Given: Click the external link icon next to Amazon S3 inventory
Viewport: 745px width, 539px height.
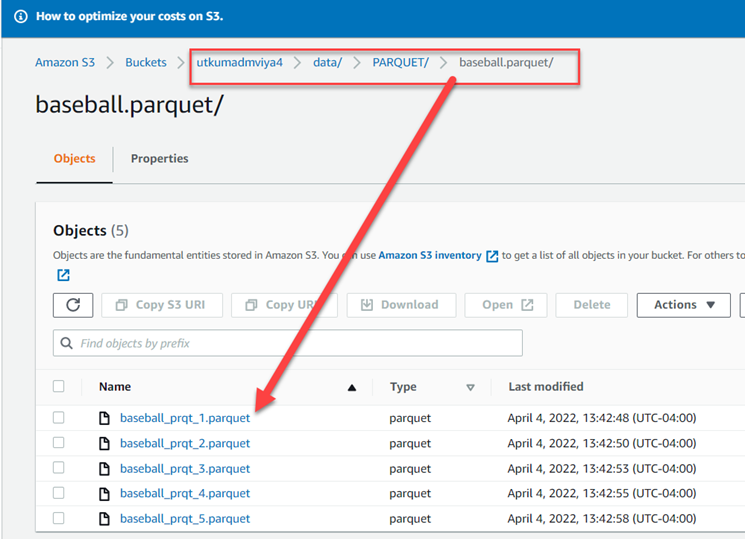Looking at the screenshot, I should [x=492, y=256].
